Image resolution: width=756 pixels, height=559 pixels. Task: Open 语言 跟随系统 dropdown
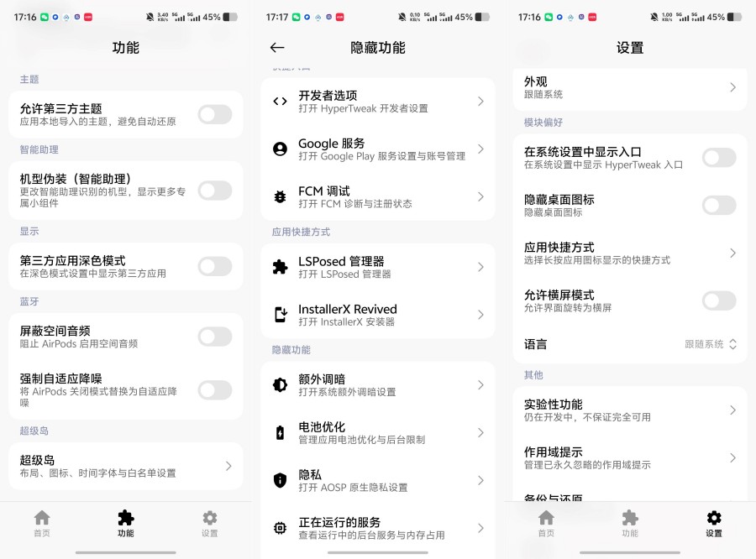pos(711,344)
